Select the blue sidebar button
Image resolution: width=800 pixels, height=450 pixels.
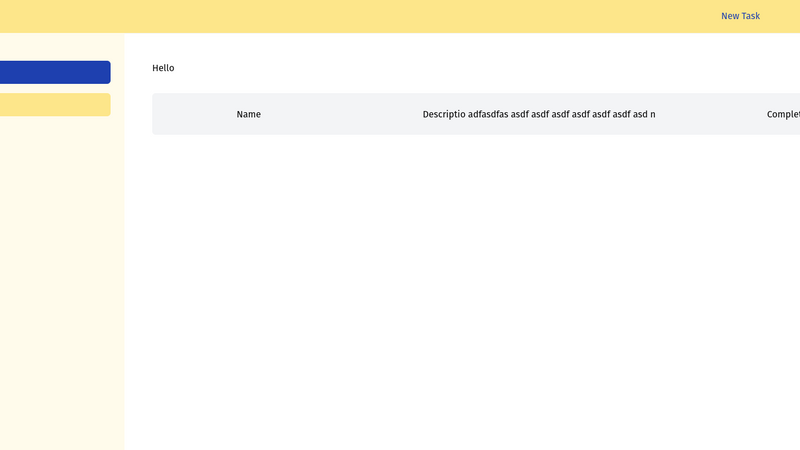(x=55, y=72)
